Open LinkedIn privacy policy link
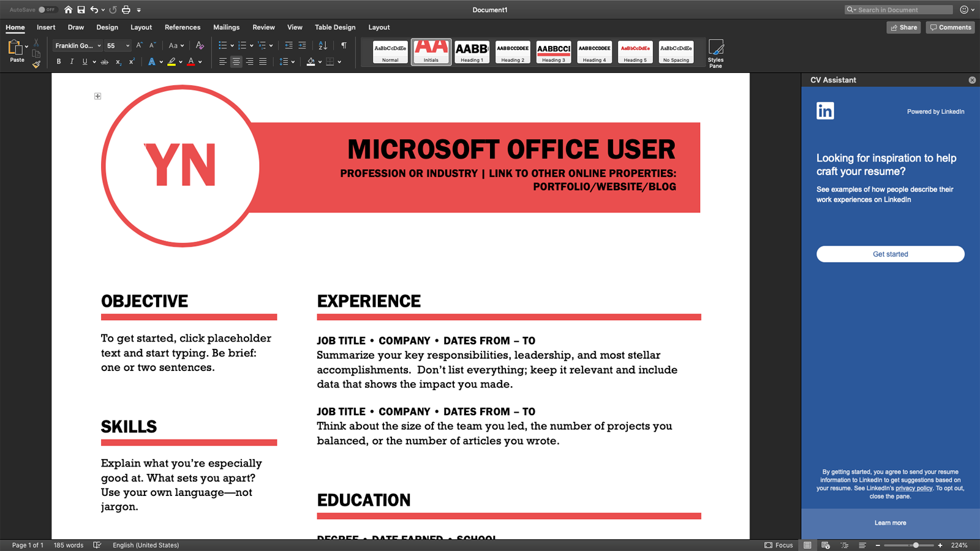 tap(914, 489)
